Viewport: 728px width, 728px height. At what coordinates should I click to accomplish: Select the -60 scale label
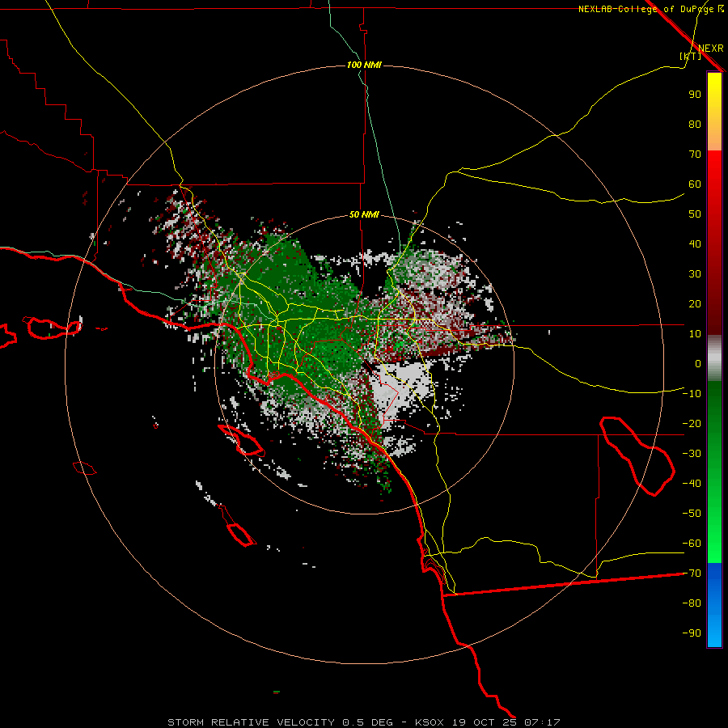click(692, 544)
